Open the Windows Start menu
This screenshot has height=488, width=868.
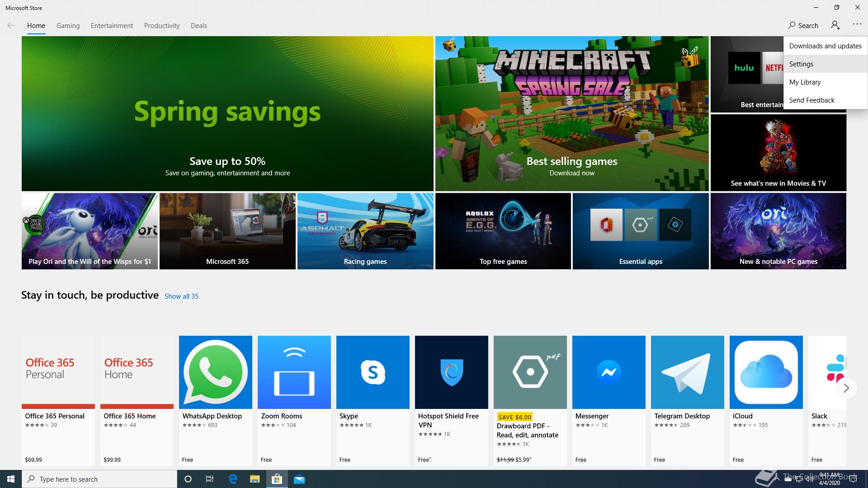pos(11,479)
